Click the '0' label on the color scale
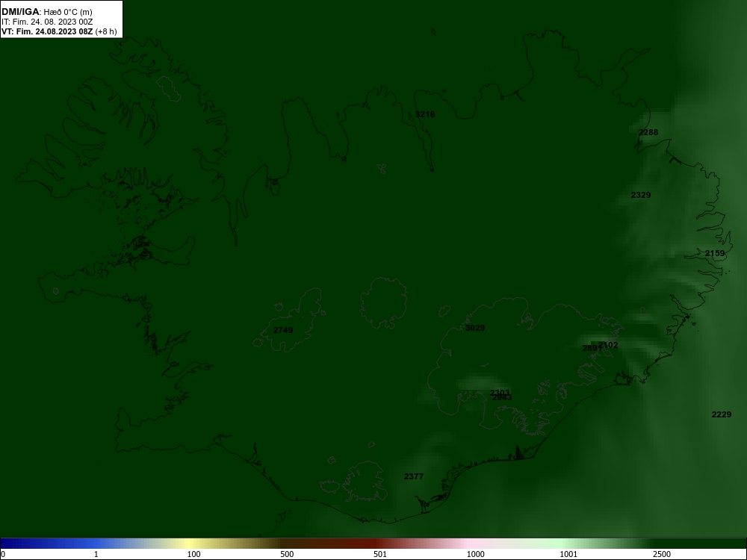Screen dimensions: 747x560 tap(3, 554)
